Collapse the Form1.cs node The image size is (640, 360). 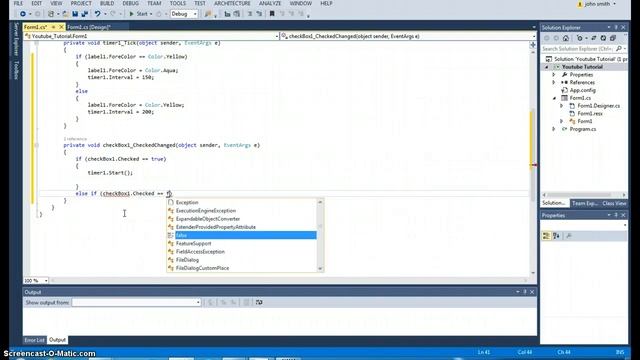tap(554, 98)
